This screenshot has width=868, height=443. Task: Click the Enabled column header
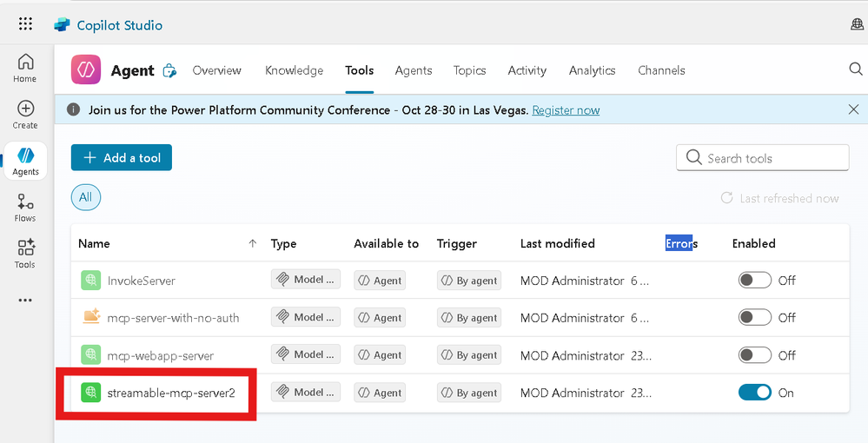pyautogui.click(x=754, y=243)
